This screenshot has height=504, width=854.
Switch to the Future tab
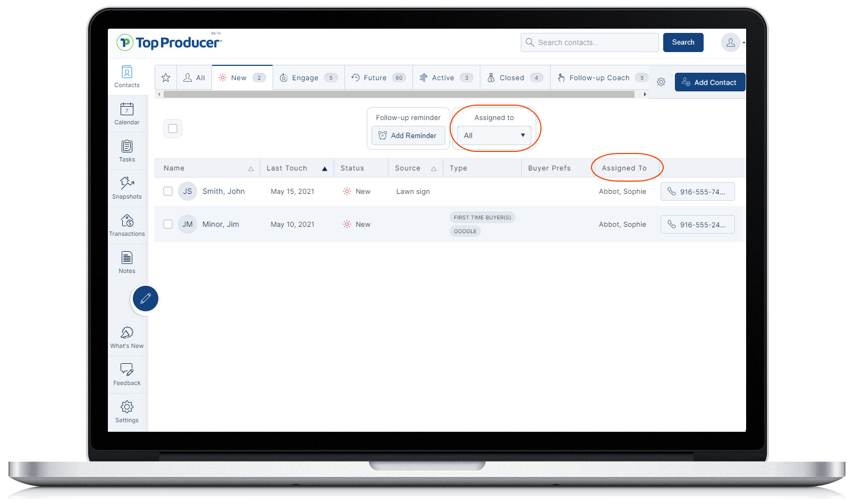tap(378, 78)
